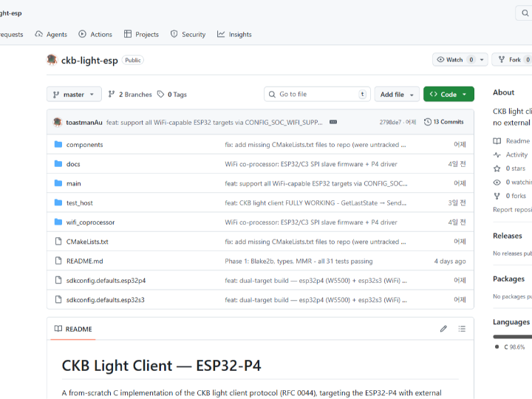This screenshot has width=532, height=399.
Task: Open the README outline list icon
Action: [x=462, y=329]
